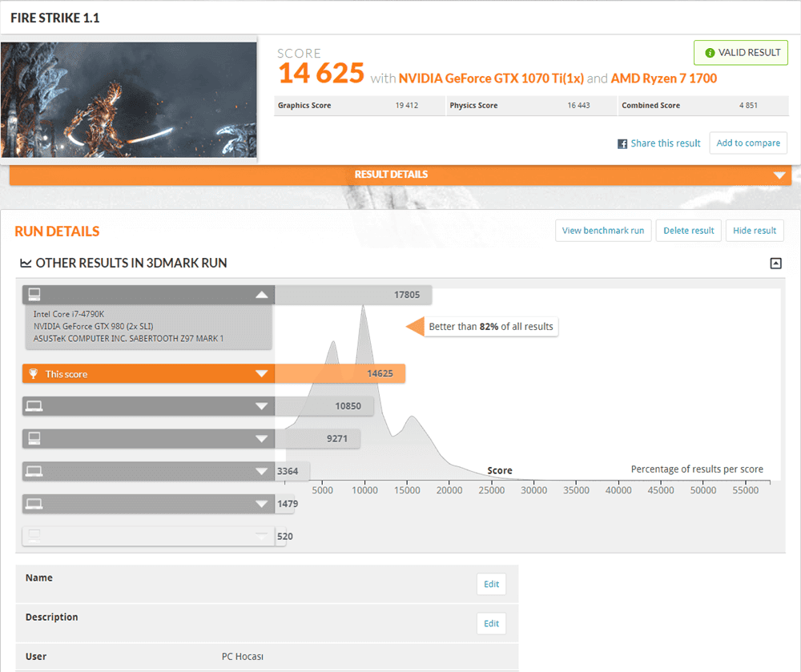Click the chart icon beside Other Results heading

[26, 263]
